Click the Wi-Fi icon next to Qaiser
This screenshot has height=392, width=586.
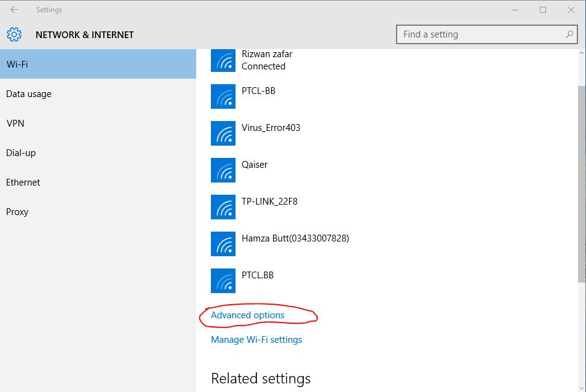tap(223, 170)
